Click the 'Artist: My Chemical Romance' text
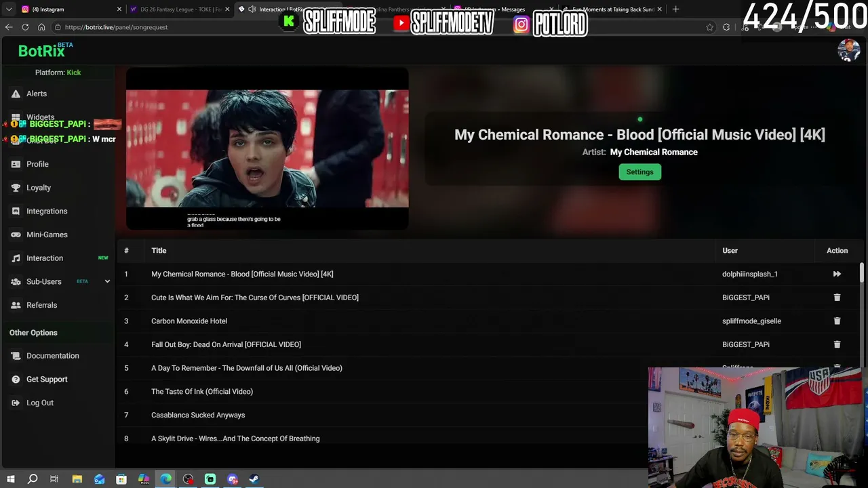 [639, 152]
